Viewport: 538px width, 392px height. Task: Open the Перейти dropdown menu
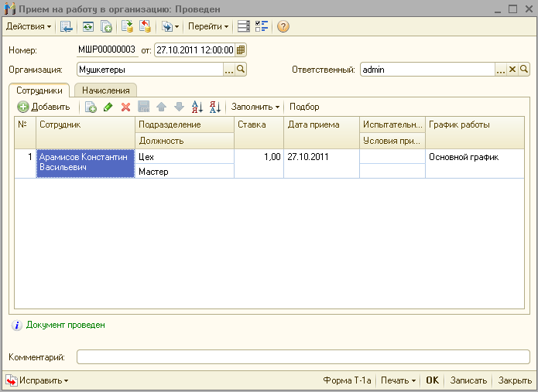tap(208, 26)
